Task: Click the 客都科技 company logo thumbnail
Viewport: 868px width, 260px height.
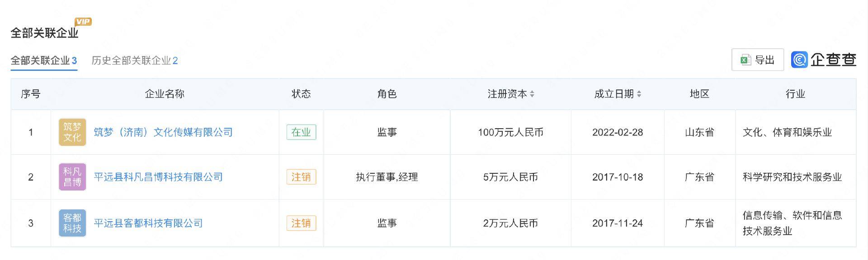Action: [x=72, y=223]
